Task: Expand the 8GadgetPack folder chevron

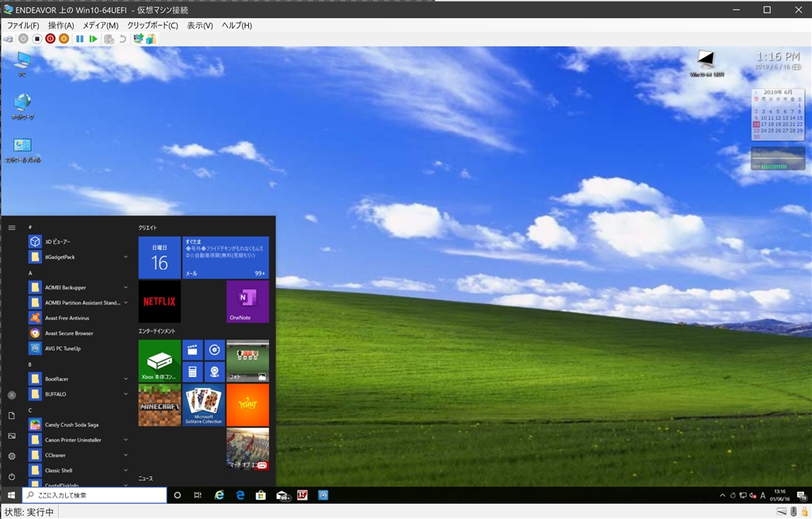Action: pyautogui.click(x=125, y=258)
